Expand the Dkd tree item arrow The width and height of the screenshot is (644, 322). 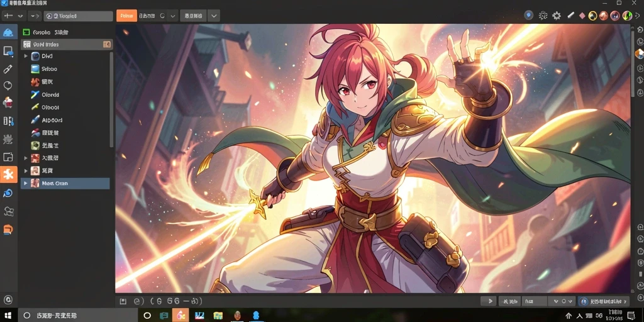tap(25, 56)
